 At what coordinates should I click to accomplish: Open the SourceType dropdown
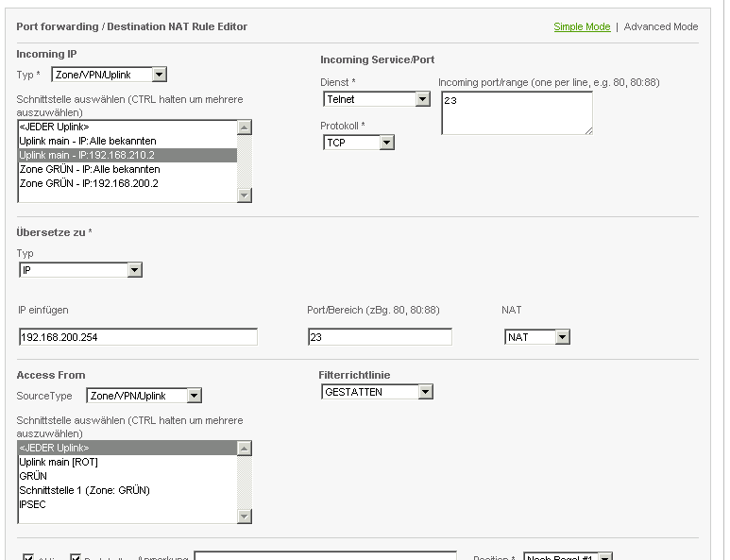pos(144,396)
